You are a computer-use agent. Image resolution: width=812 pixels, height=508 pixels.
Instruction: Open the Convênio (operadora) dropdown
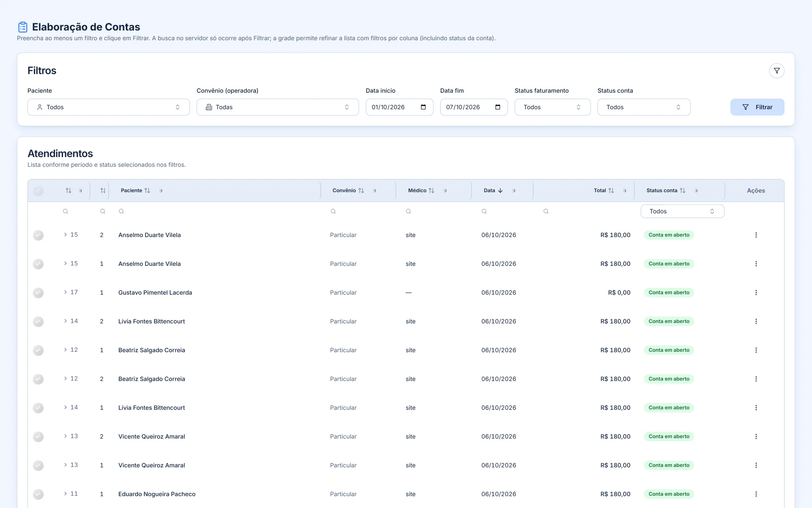click(278, 107)
